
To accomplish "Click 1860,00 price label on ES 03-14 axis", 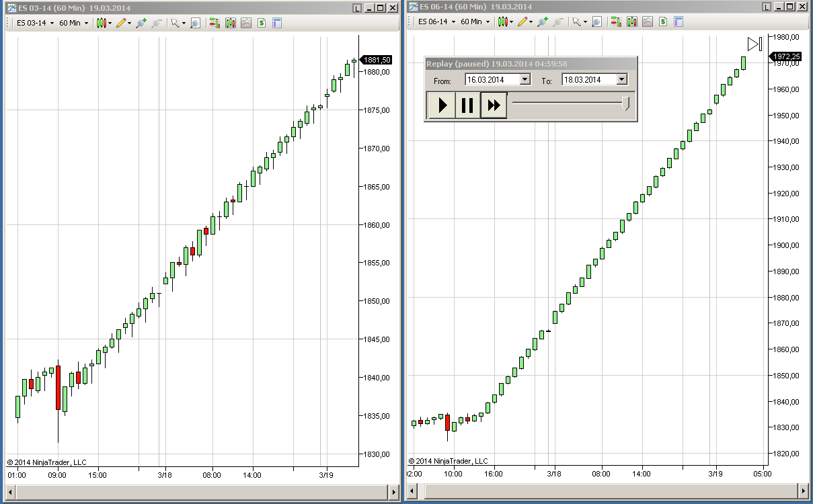I will point(377,224).
